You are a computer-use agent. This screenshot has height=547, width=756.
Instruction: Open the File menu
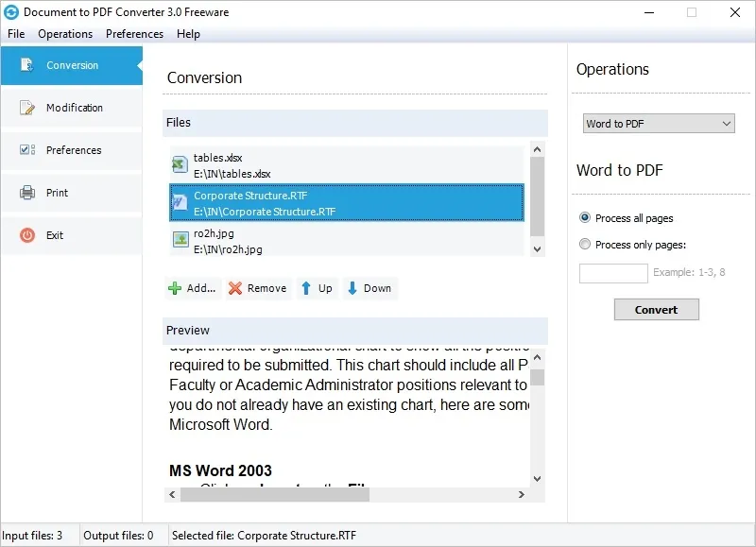point(15,34)
